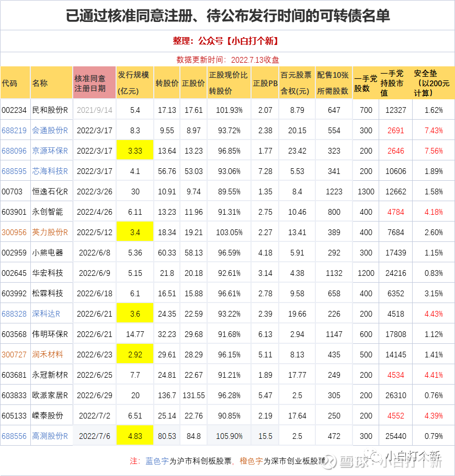Select the yellow 2.92 issue size cell
455x476 pixels.
[135, 354]
